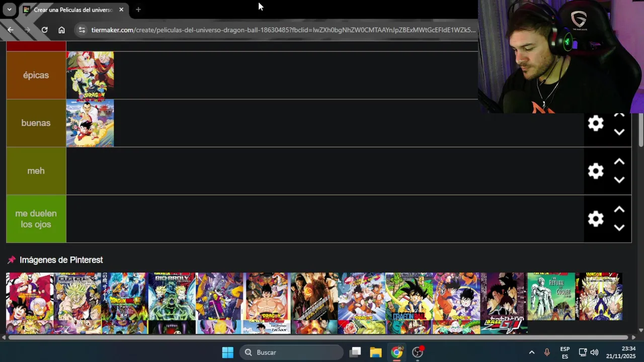Screen dimensions: 644x362
Task: Click the buenas tier label
Action: tap(36, 123)
